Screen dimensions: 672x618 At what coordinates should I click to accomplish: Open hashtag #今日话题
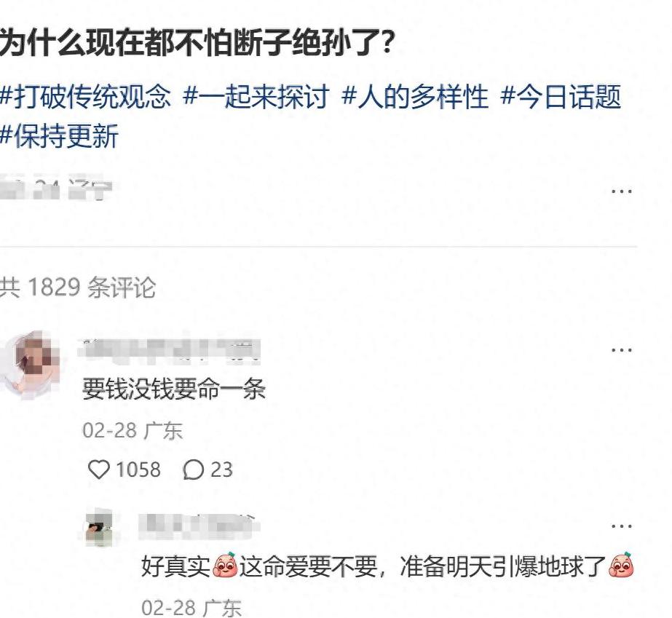click(x=561, y=96)
